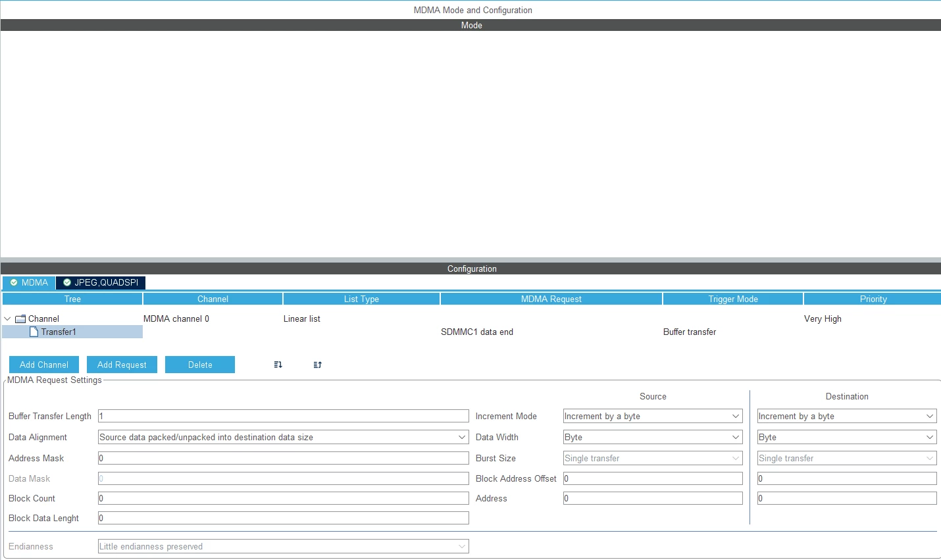The height and width of the screenshot is (560, 941).
Task: Open the Data Alignment dropdown
Action: (x=284, y=438)
